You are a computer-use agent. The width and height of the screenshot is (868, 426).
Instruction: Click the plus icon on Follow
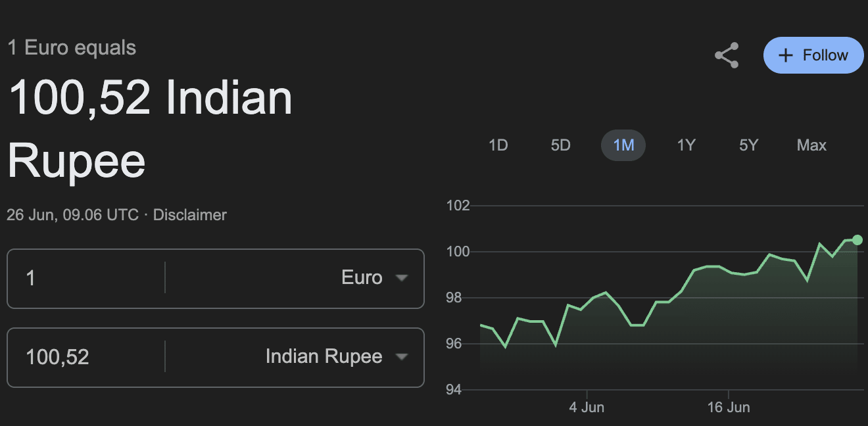(x=785, y=55)
